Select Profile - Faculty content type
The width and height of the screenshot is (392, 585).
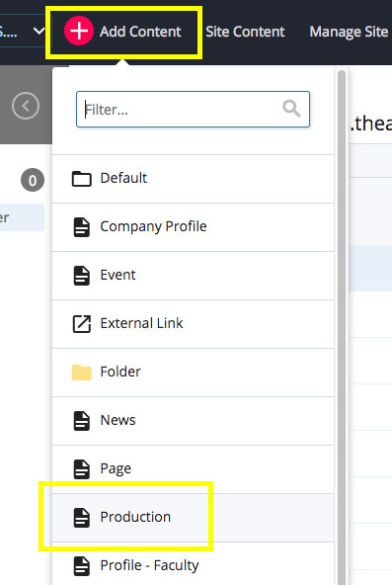click(x=193, y=565)
